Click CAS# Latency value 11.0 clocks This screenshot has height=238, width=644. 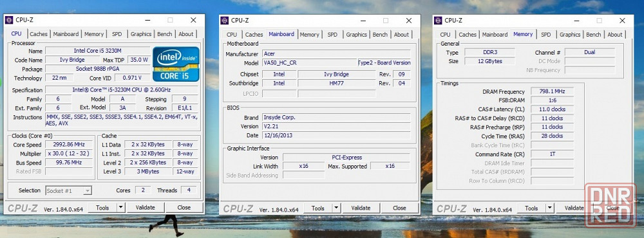[553, 109]
